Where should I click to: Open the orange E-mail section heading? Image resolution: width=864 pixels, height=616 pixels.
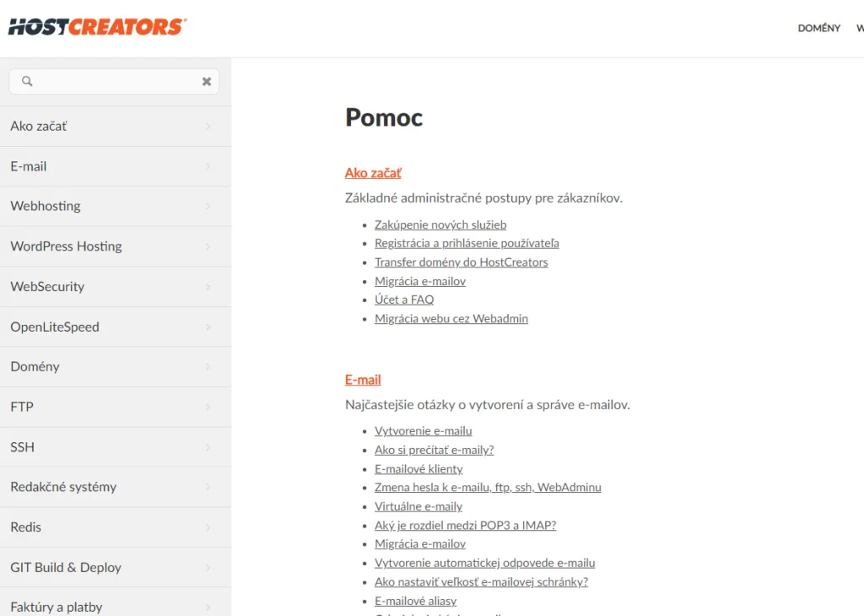click(x=363, y=380)
